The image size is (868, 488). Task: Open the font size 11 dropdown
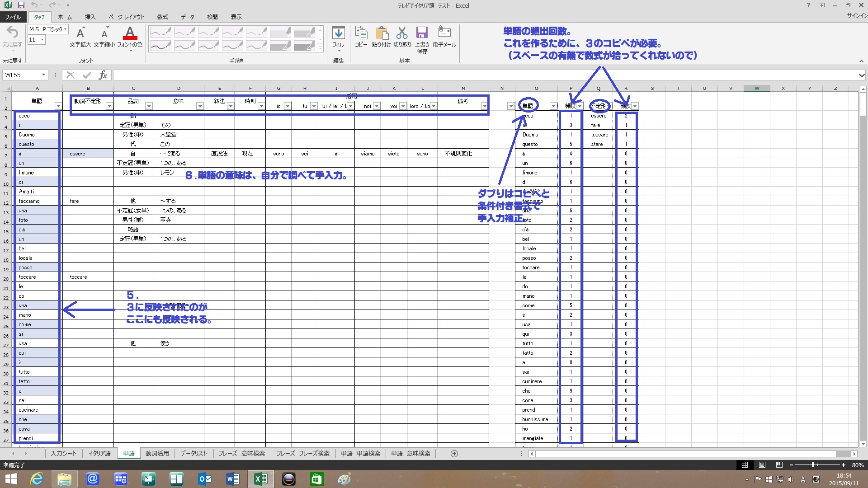click(x=42, y=40)
